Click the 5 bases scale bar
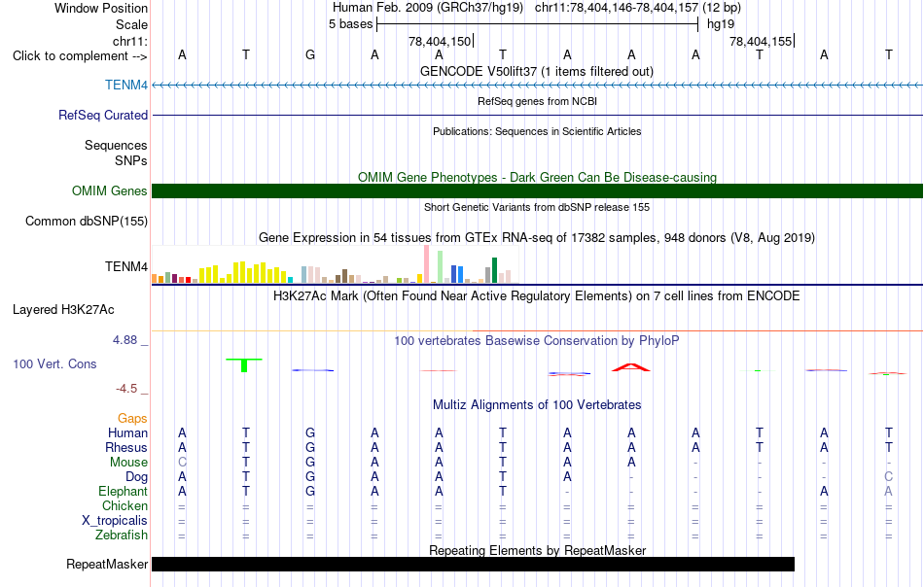The width and height of the screenshot is (924, 587). [537, 24]
